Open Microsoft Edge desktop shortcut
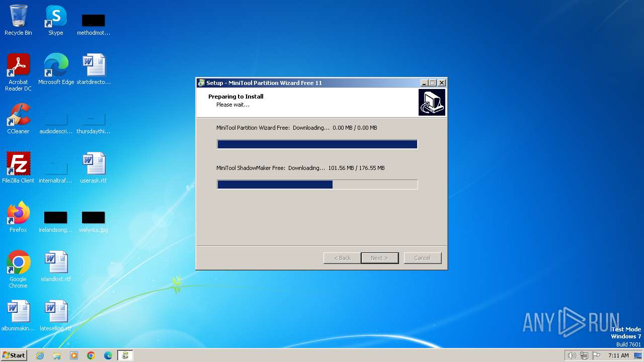Viewport: 644px width, 362px height. (56, 69)
